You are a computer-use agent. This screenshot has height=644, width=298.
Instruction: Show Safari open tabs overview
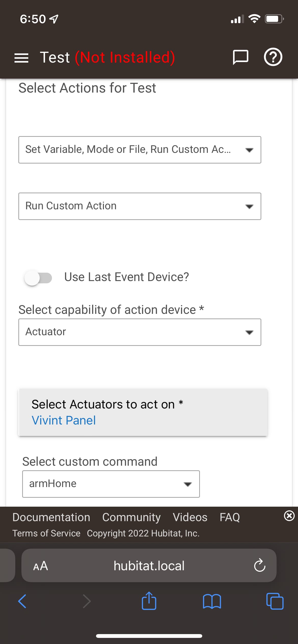[275, 601]
